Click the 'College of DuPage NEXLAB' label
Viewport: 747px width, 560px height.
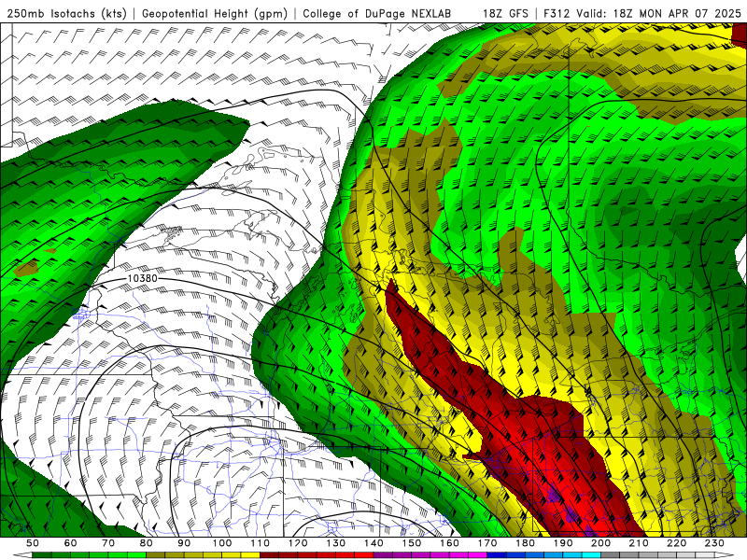[x=377, y=14]
